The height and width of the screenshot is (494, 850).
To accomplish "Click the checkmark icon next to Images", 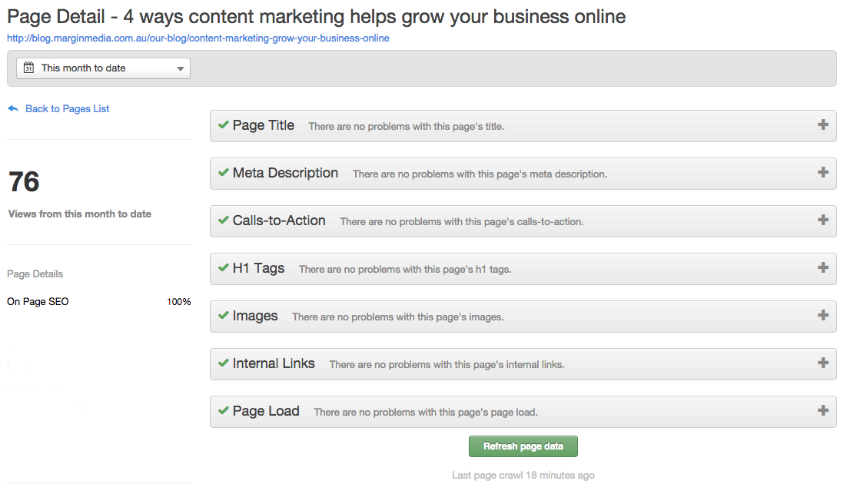I will (x=223, y=316).
